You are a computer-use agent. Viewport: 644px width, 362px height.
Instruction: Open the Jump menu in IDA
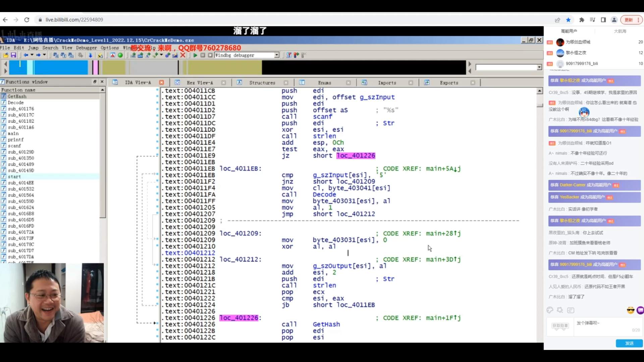tap(33, 48)
